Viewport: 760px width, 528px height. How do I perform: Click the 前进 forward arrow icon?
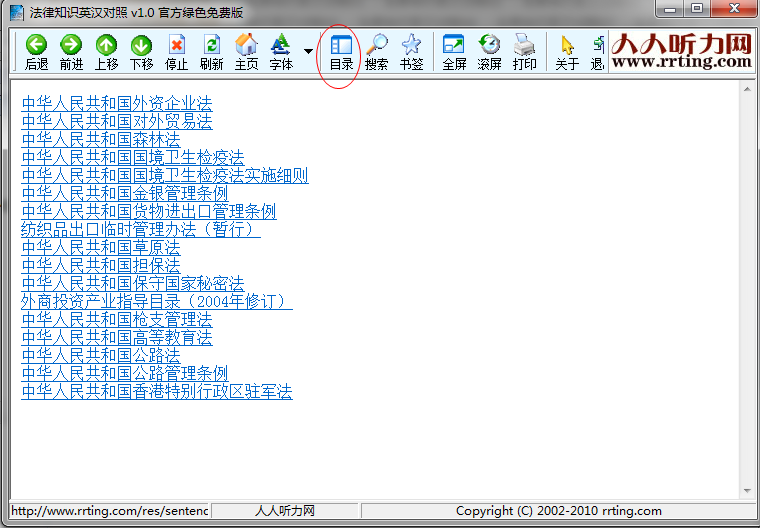pos(71,45)
